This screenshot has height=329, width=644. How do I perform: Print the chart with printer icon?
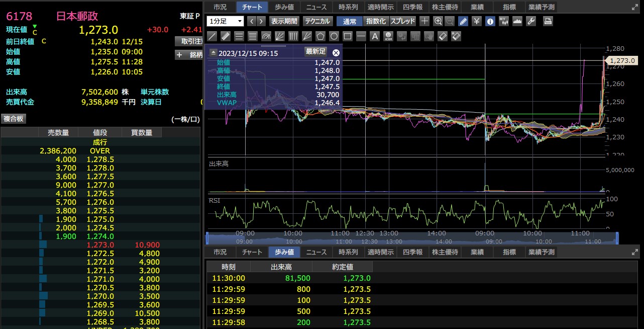coord(548,21)
